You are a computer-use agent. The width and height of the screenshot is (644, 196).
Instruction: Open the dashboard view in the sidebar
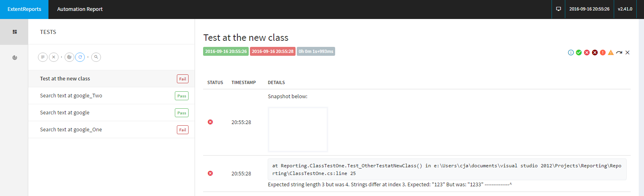[x=15, y=58]
